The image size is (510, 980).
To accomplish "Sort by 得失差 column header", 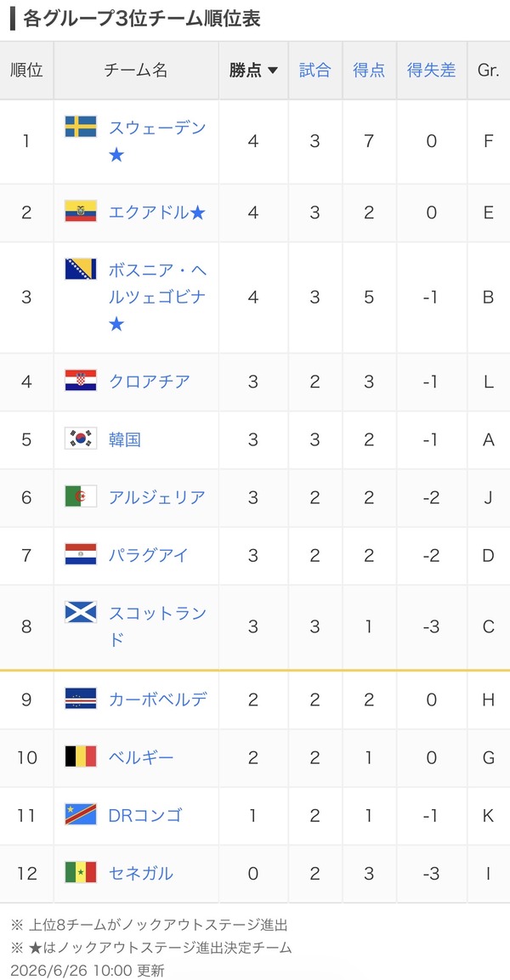I will click(431, 70).
